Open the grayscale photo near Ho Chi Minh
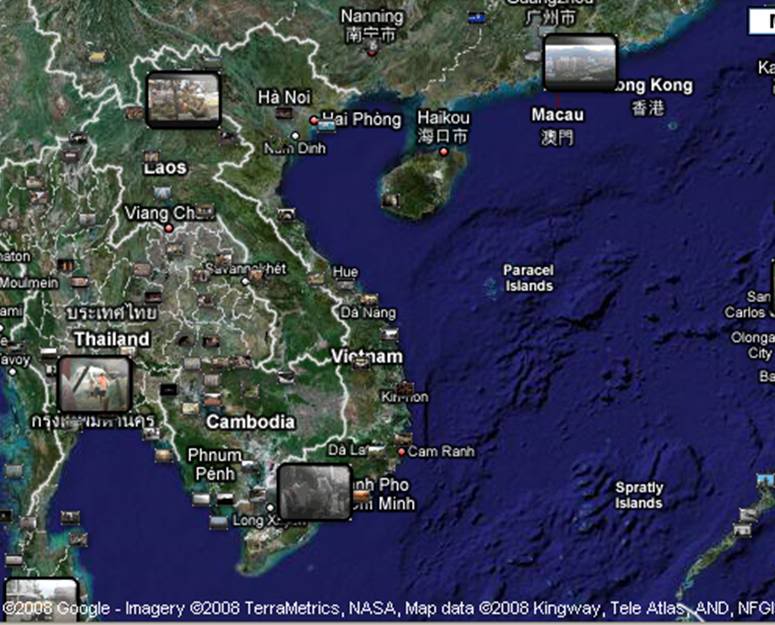This screenshot has width=775, height=625. 314,492
